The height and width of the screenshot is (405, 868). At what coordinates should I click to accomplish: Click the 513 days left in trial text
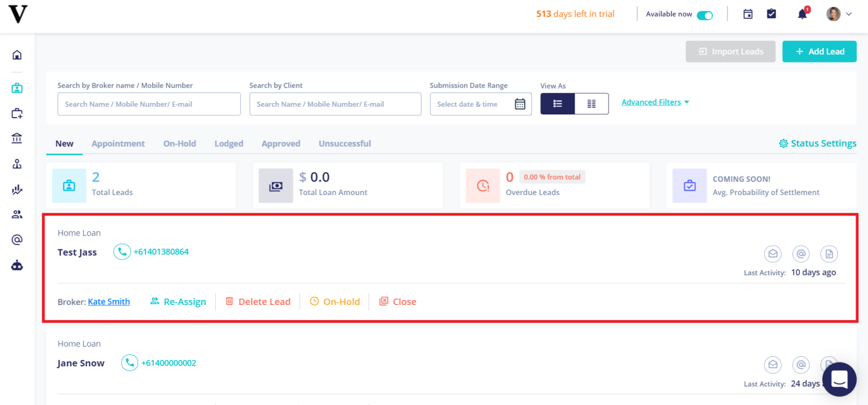point(575,14)
